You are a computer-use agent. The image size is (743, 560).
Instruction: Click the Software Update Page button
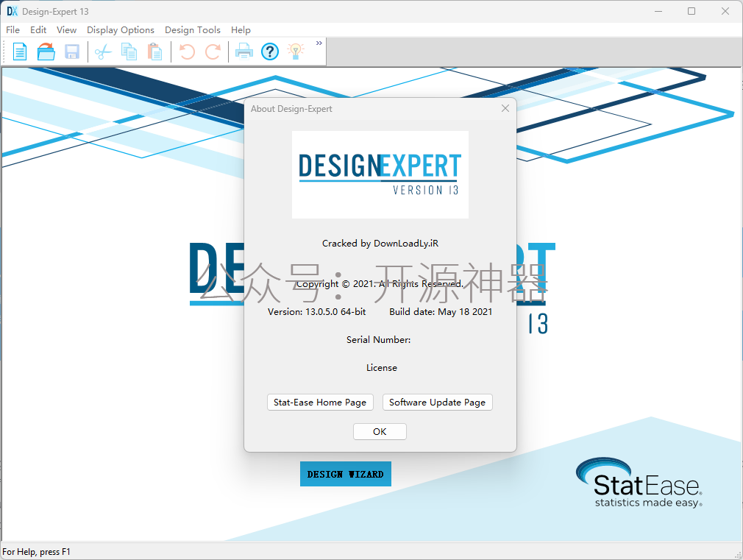438,402
